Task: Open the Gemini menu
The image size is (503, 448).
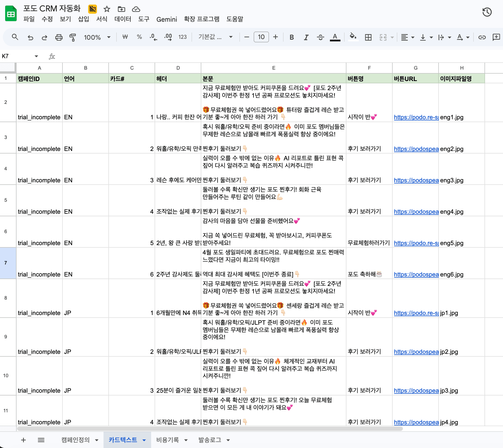Action: coord(167,19)
